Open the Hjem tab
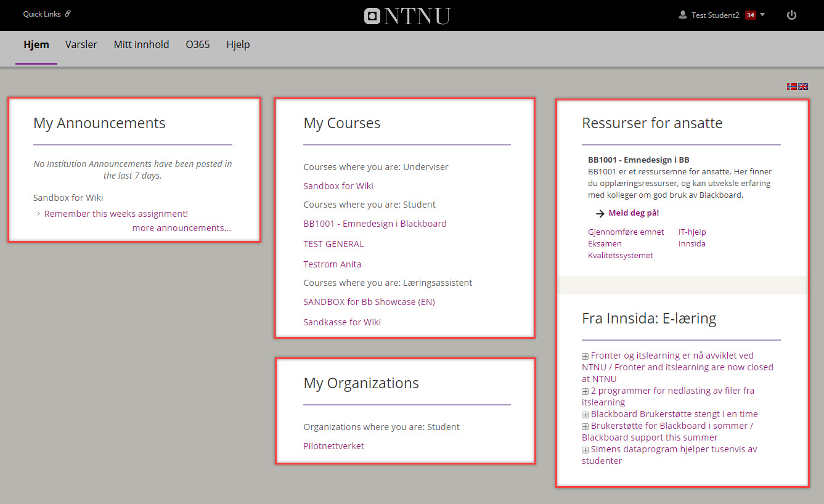The image size is (824, 504). point(36,44)
